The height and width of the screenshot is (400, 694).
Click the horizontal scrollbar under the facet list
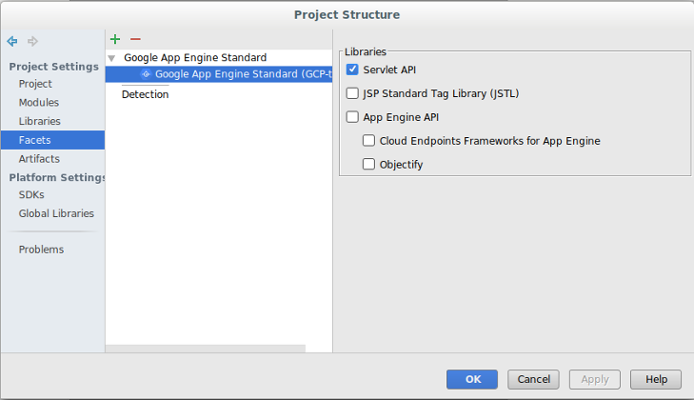(x=205, y=348)
